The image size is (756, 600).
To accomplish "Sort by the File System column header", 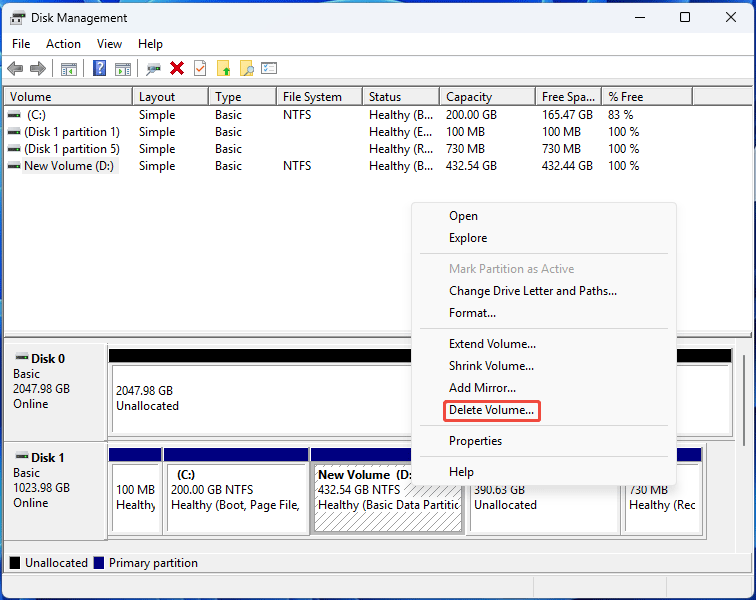I will pyautogui.click(x=320, y=97).
